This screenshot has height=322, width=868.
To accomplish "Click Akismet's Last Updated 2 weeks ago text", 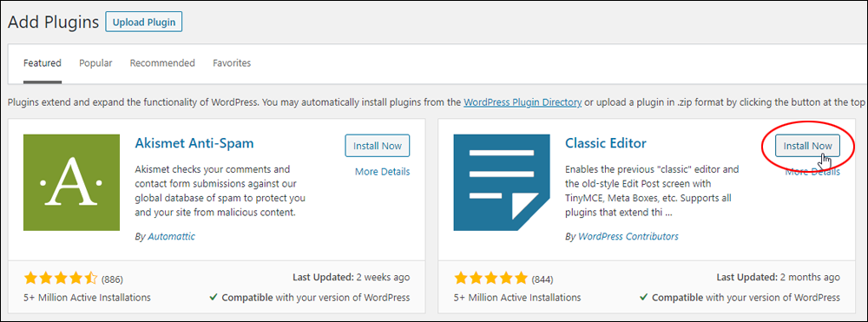I will coord(351,277).
